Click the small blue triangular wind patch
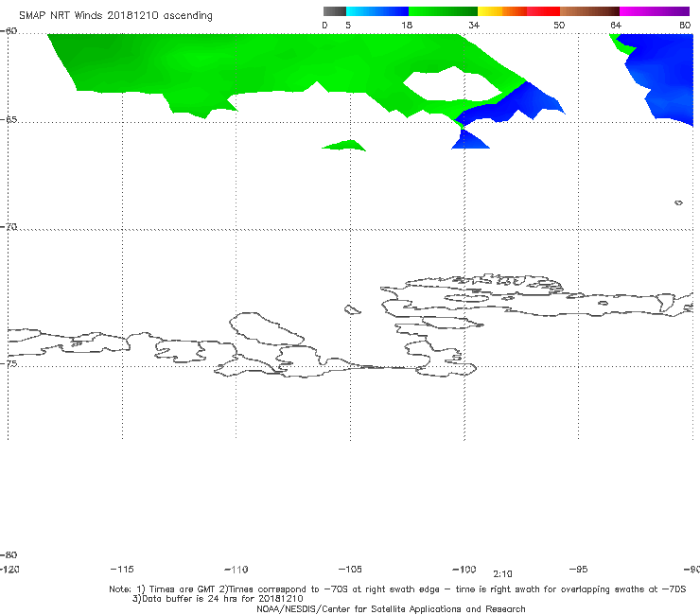 (469, 140)
